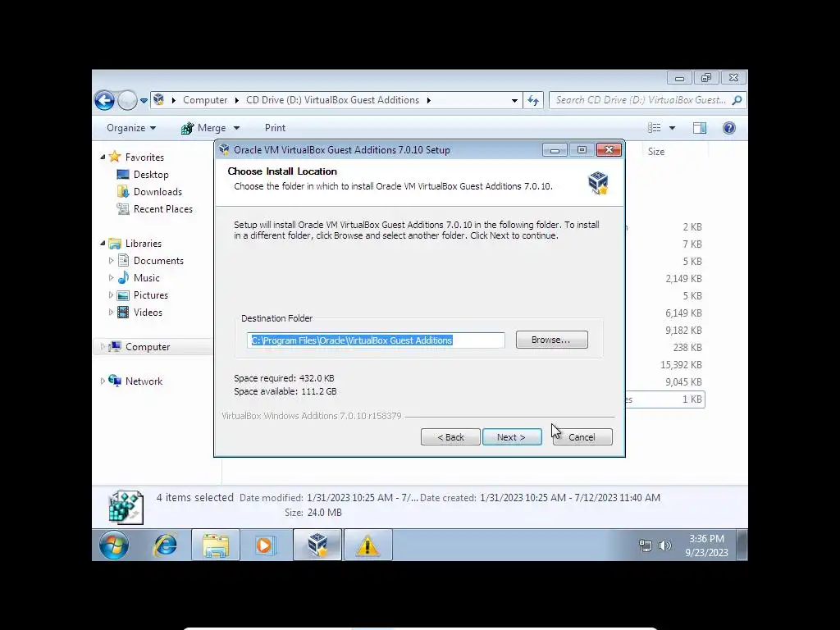Collapse the Favorites group arrow
The width and height of the screenshot is (840, 630).
(x=103, y=157)
